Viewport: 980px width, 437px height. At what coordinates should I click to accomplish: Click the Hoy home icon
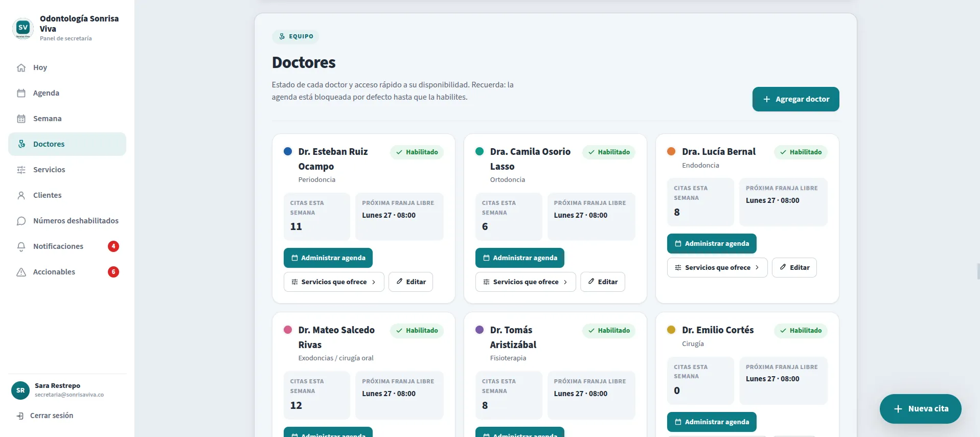tap(21, 67)
